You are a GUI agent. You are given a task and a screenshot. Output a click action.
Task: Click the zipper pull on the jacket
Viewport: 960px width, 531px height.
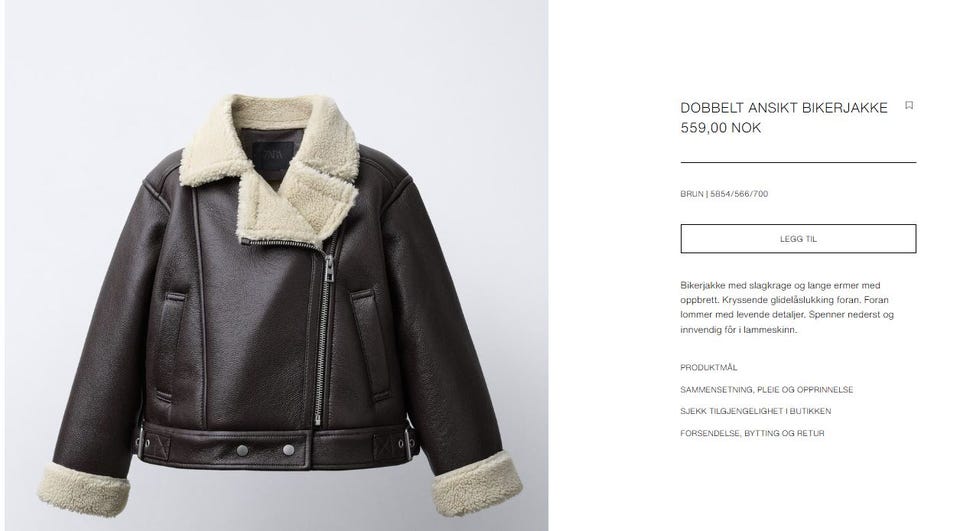pyautogui.click(x=329, y=268)
